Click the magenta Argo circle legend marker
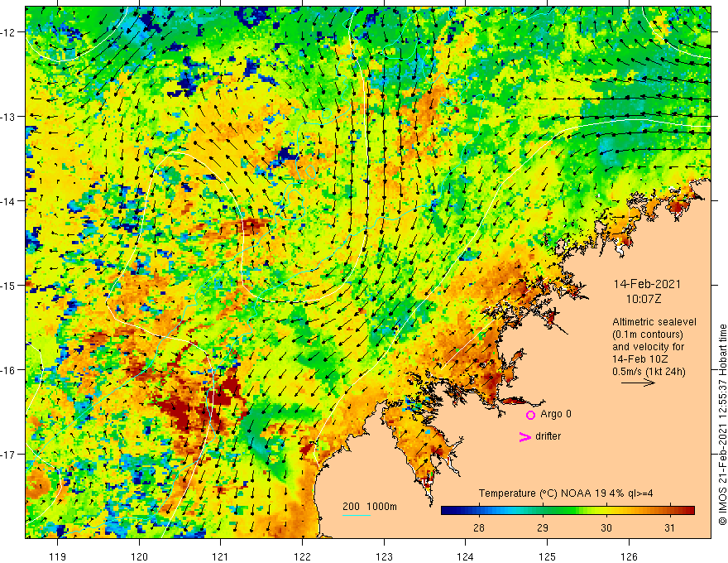728x563 pixels. (x=530, y=415)
